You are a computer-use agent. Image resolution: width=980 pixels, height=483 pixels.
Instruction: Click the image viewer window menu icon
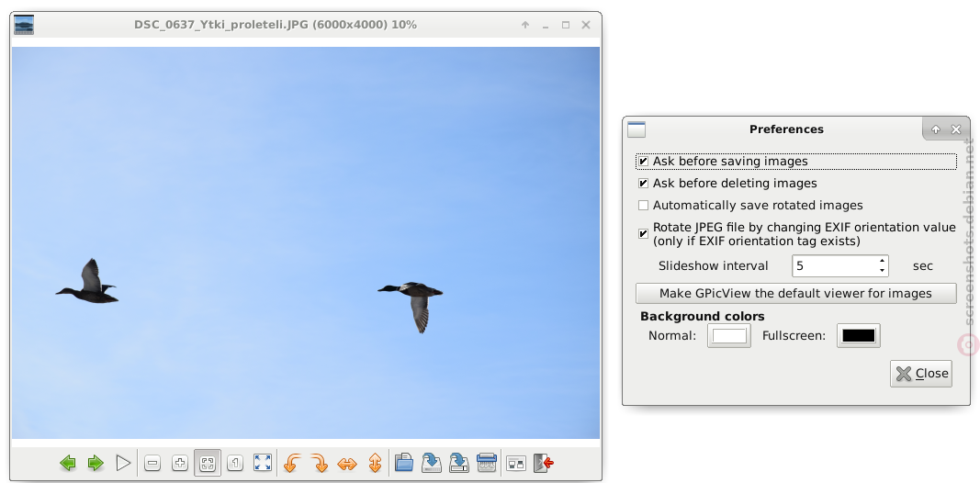(x=24, y=25)
